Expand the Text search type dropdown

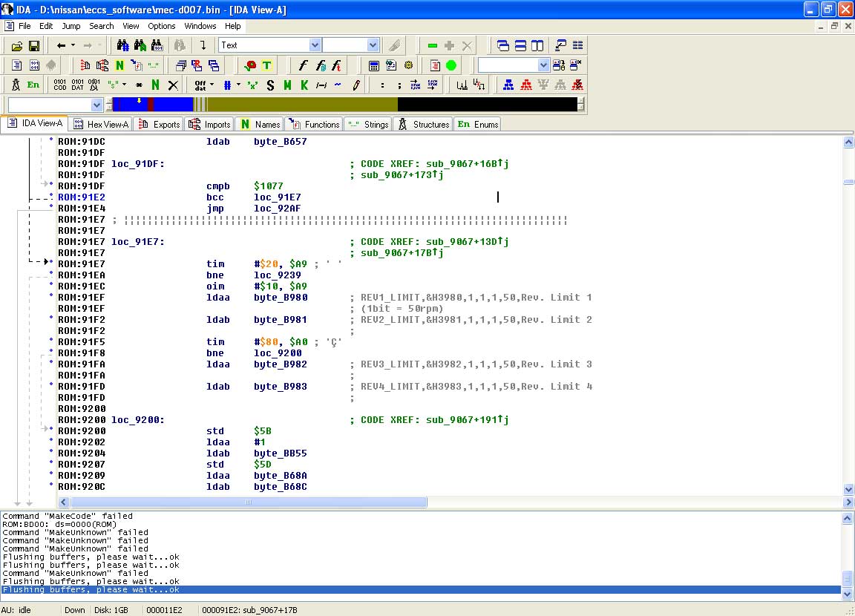(x=315, y=45)
